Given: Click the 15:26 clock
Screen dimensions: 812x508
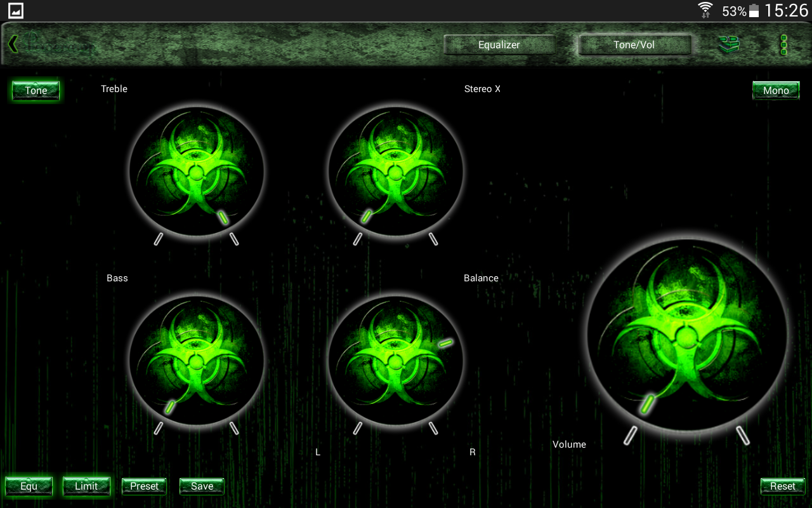Looking at the screenshot, I should (786, 11).
